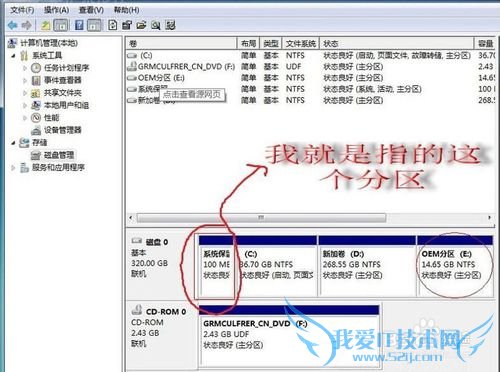Select the GRMCULFRER_CN_DVD (F:) 2.43 GB UDF block
Image resolution: width=500 pixels, height=372 pixels.
pos(289,337)
